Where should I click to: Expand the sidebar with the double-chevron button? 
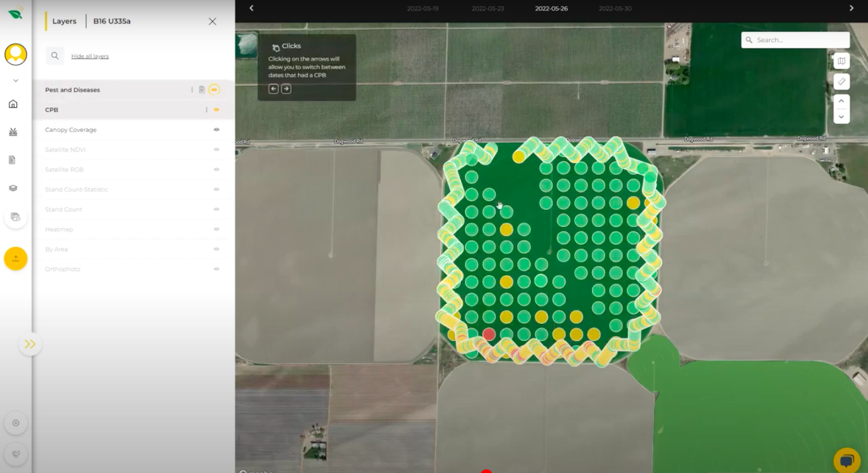pos(30,344)
